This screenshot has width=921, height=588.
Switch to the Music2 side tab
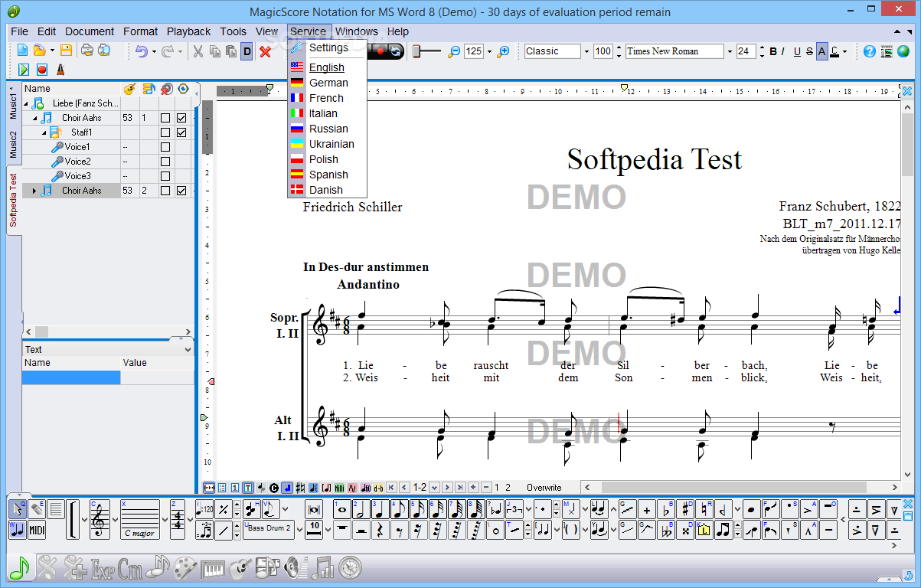(x=13, y=144)
